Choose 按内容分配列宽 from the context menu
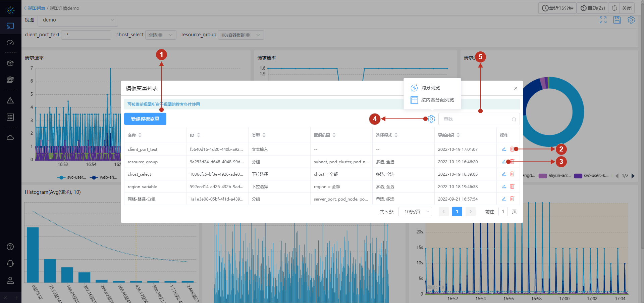The height and width of the screenshot is (303, 644). [437, 100]
